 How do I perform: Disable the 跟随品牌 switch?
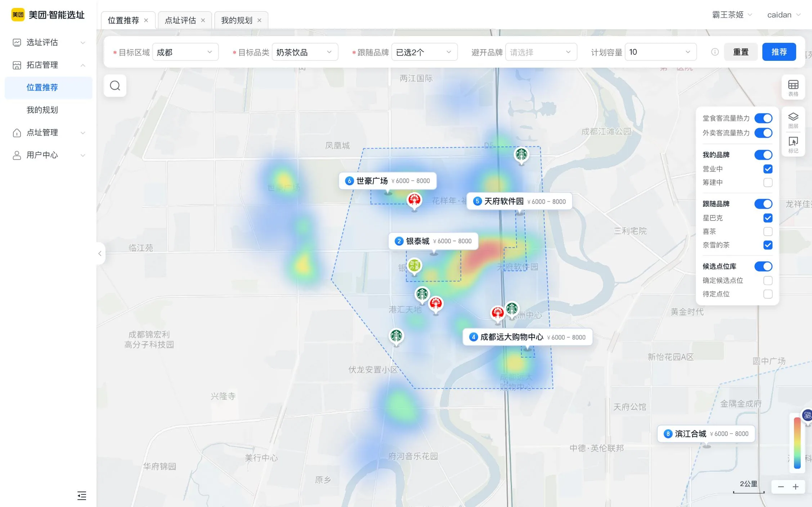click(x=763, y=204)
